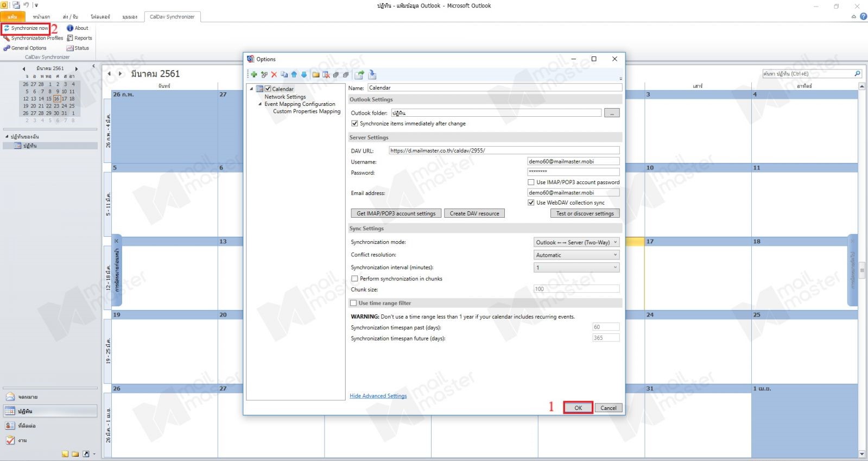
Task: Open Tasks (งาน) in navigation pane
Action: click(50, 440)
